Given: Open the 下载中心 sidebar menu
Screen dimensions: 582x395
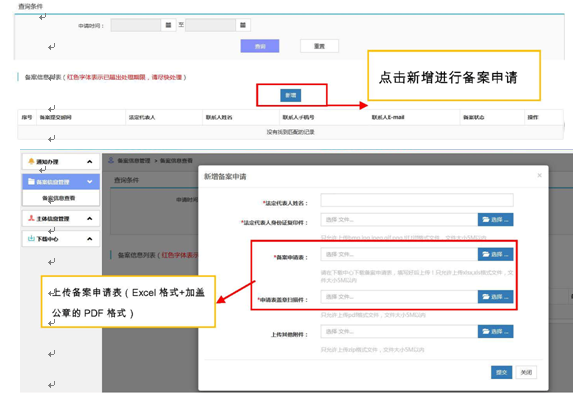Looking at the screenshot, I should click(x=61, y=239).
